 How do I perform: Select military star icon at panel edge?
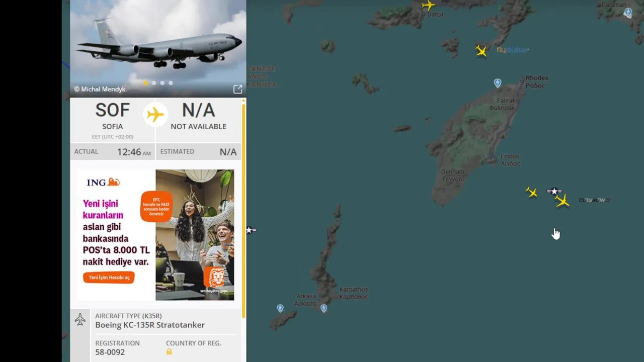(x=251, y=230)
